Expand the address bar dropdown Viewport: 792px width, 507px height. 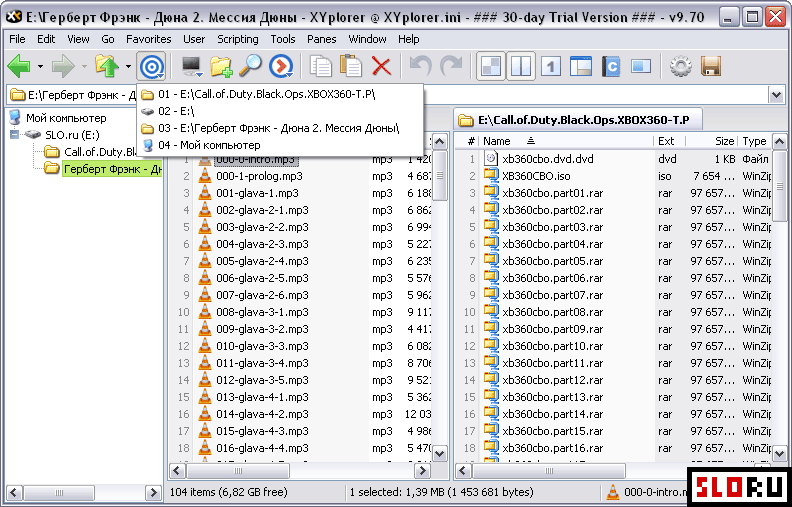point(776,94)
